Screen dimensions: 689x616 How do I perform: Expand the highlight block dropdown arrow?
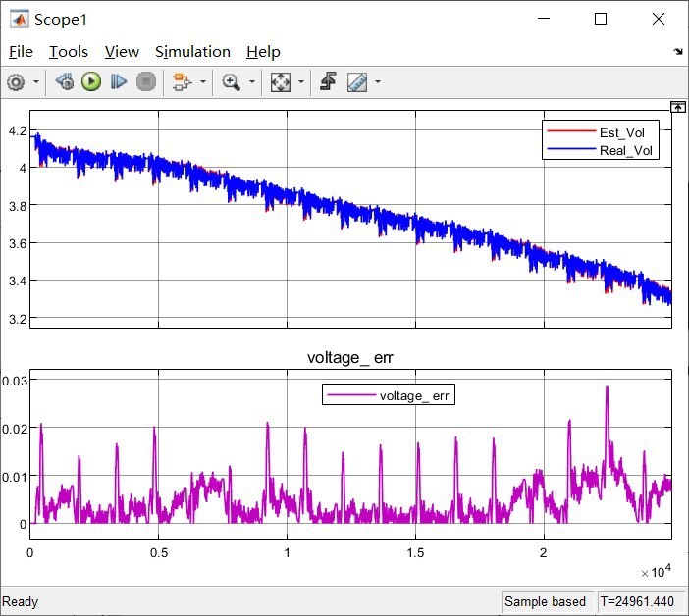coord(203,81)
